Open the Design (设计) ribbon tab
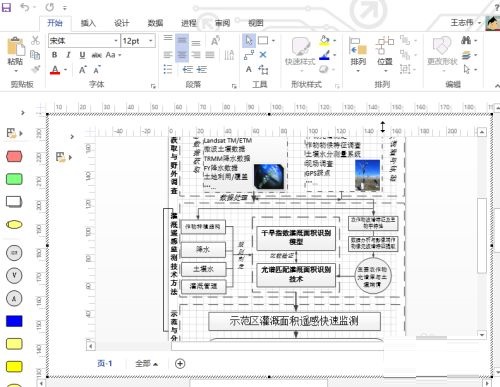This screenshot has height=387, width=500. (x=122, y=23)
